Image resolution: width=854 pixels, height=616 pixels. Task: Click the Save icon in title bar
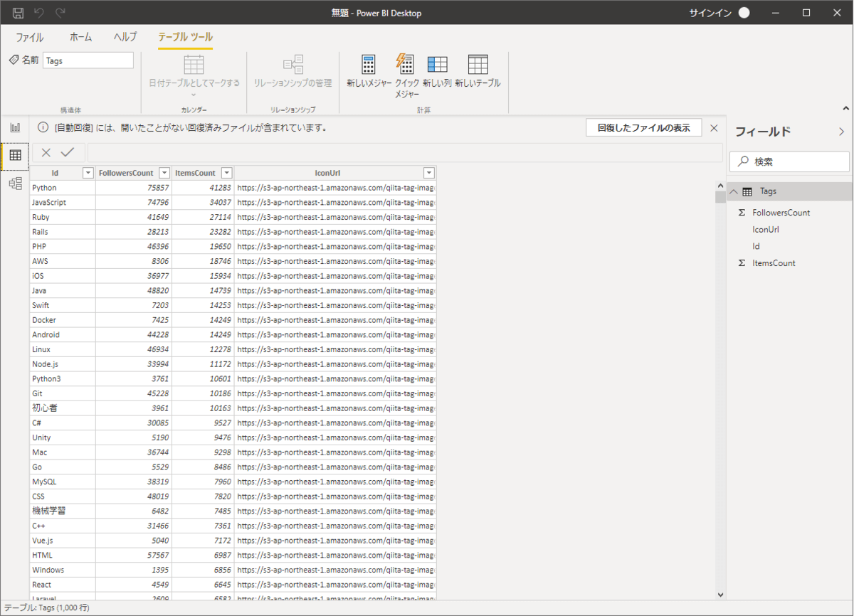point(19,13)
